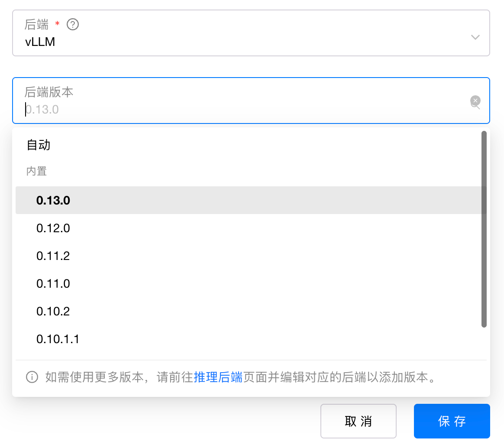The image size is (504, 448).
Task: Open the 推理后端 page link
Action: [x=218, y=377]
